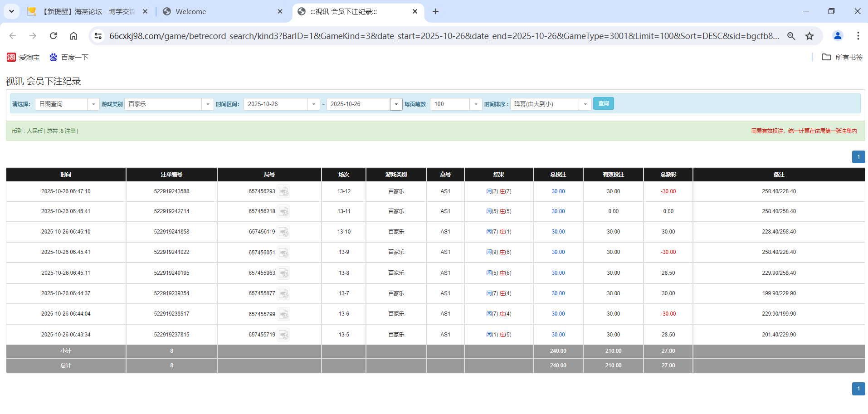The height and width of the screenshot is (414, 868).
Task: Click the magnifier icon in the address bar
Action: pos(791,36)
